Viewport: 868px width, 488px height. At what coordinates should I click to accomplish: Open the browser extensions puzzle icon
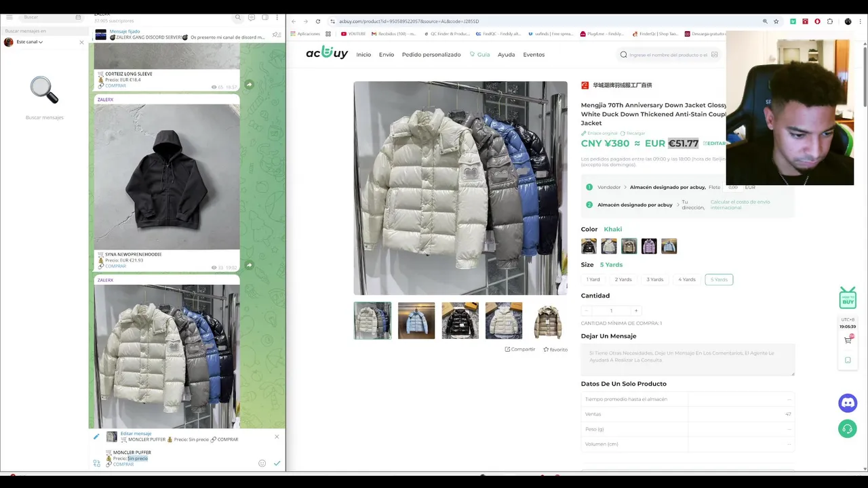click(829, 21)
